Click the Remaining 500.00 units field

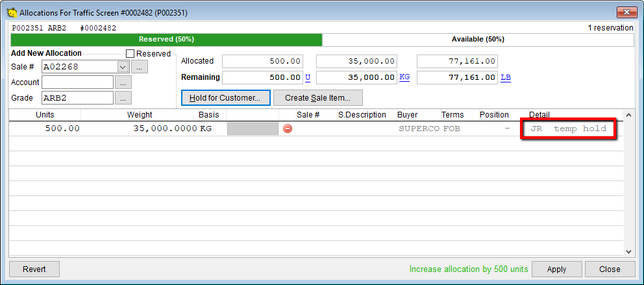pyautogui.click(x=262, y=77)
